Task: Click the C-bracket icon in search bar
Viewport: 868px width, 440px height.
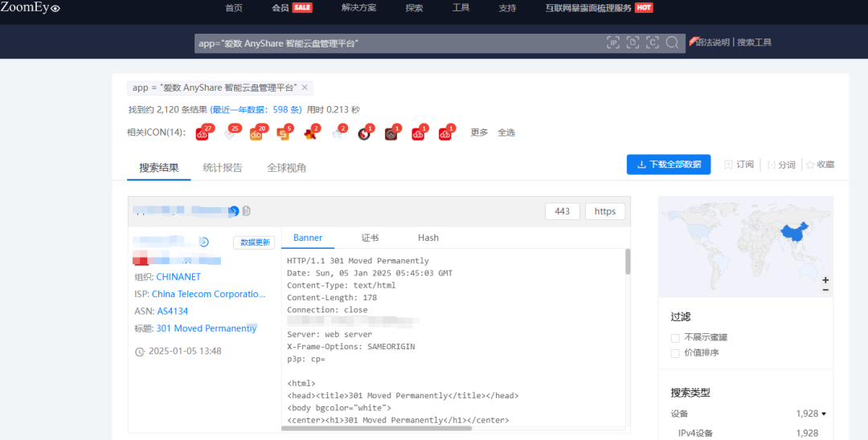Action: (653, 43)
